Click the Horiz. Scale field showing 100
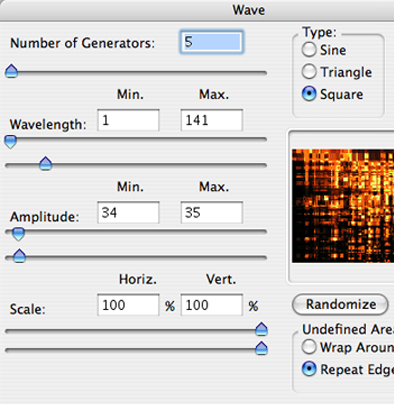The image size is (394, 404). 128,305
